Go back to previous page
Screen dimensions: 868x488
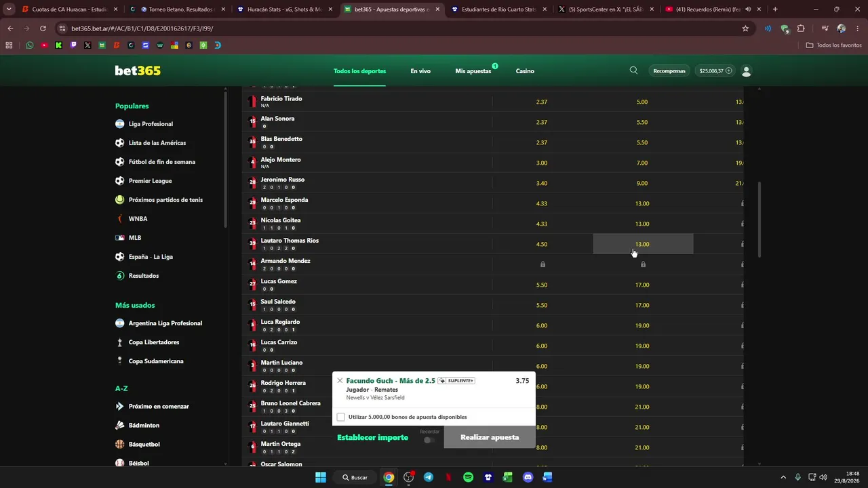click(x=10, y=28)
